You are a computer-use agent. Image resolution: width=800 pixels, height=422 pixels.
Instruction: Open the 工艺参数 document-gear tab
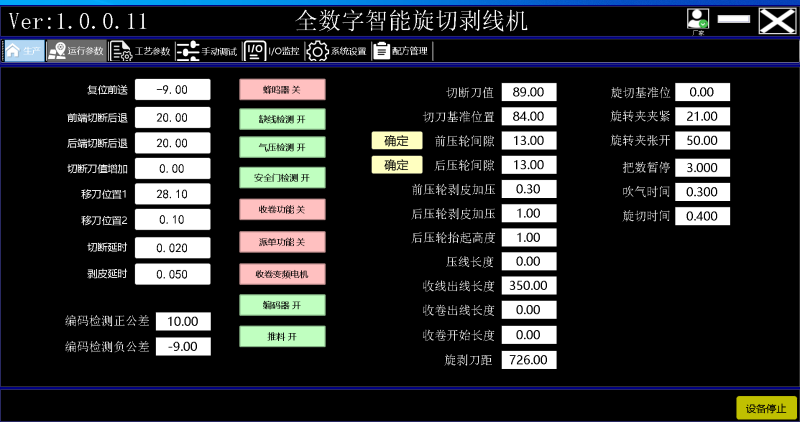pos(140,51)
